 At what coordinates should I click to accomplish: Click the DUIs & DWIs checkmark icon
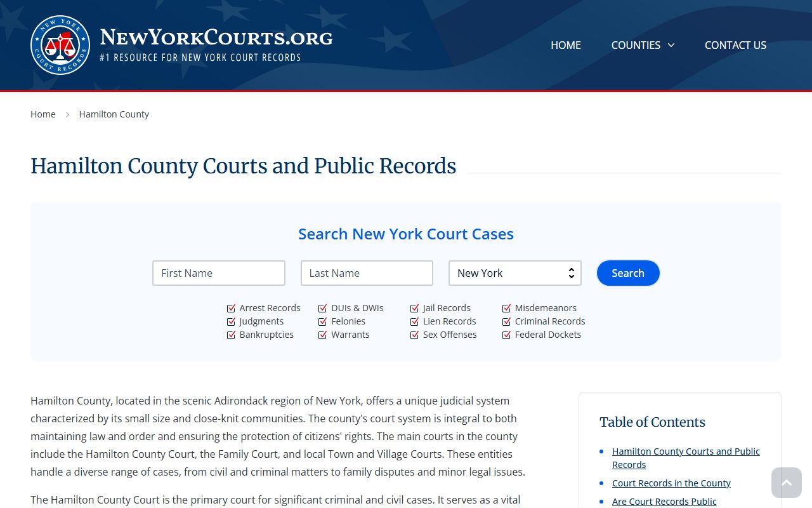tap(323, 308)
